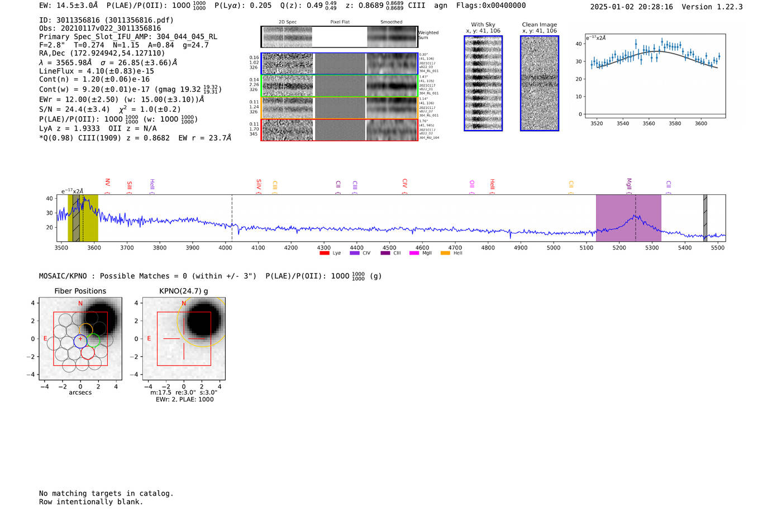Click the red Lyα legend swatch
This screenshot has width=782, height=532.
[324, 253]
